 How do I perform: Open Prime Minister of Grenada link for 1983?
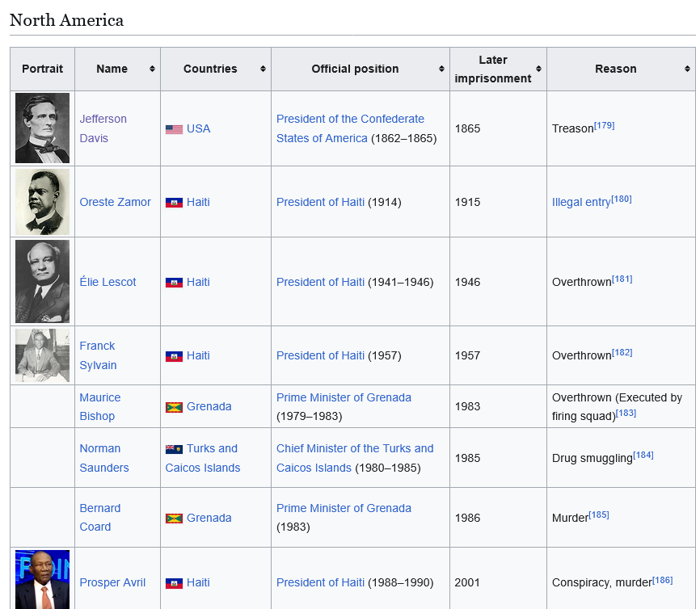344,508
